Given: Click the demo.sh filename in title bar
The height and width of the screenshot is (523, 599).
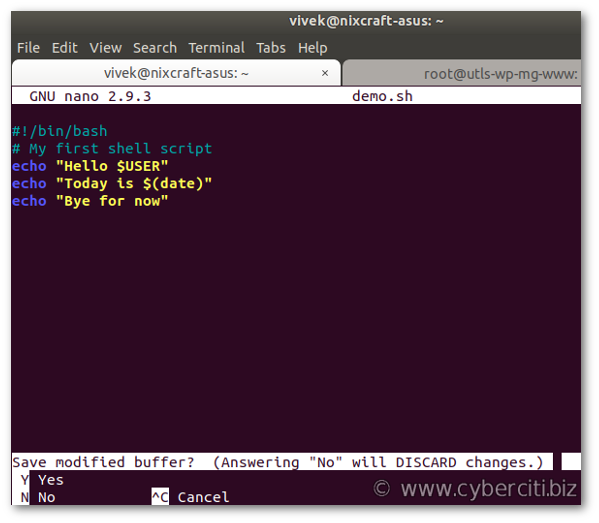Looking at the screenshot, I should click(x=382, y=96).
